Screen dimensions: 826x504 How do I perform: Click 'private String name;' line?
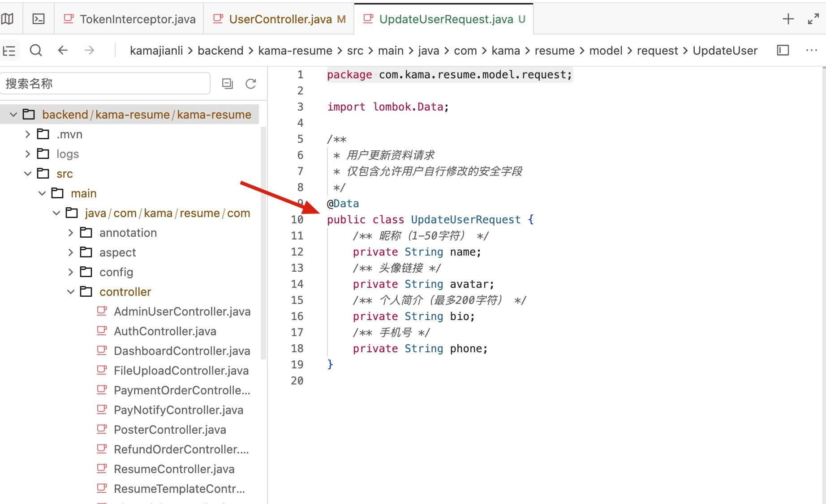click(x=417, y=252)
